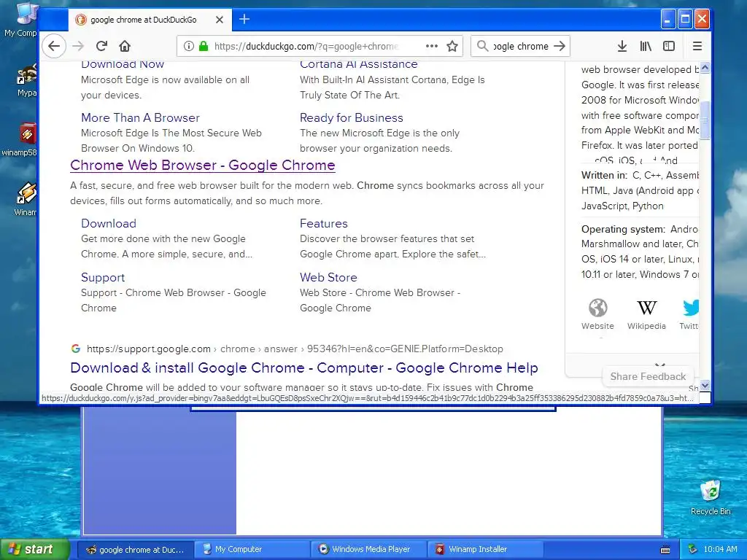Expand the info panel chevron

(659, 365)
